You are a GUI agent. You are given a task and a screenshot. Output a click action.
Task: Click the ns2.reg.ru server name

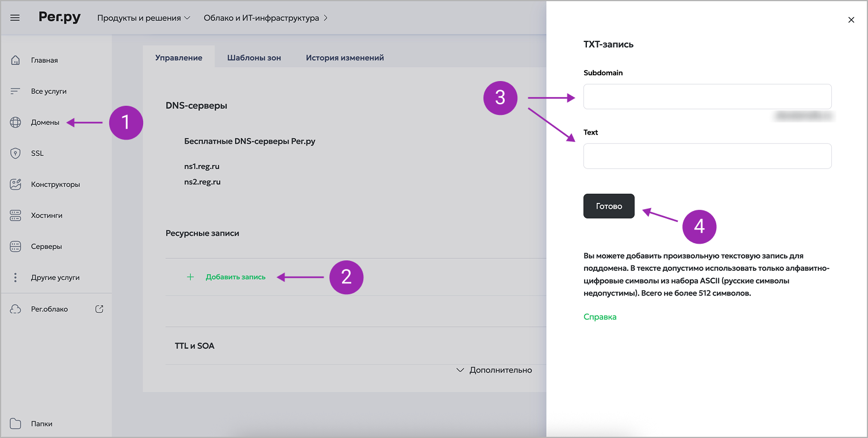coord(202,182)
